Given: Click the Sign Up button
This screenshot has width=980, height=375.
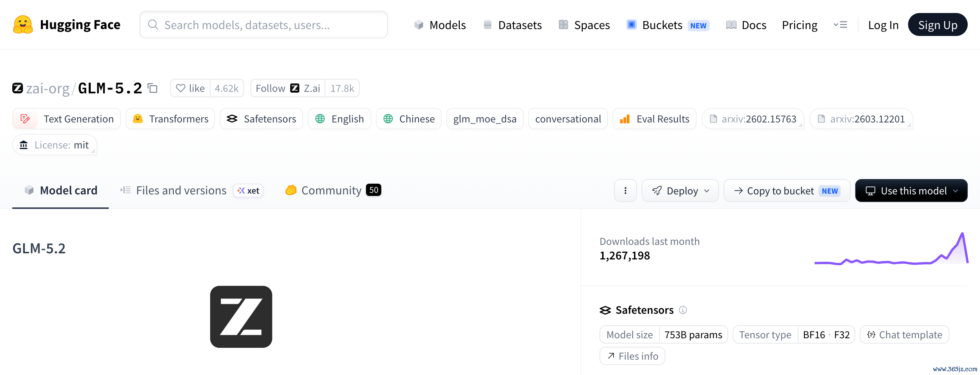Looking at the screenshot, I should click(x=938, y=25).
